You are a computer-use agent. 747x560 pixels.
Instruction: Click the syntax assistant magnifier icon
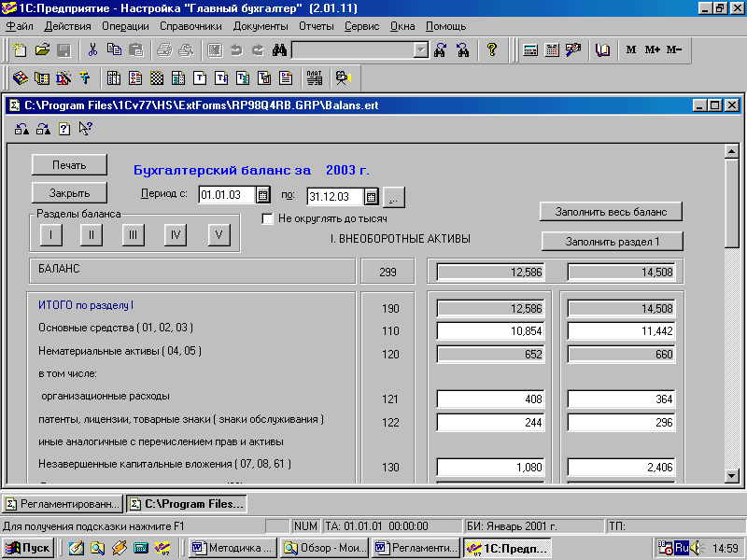pyautogui.click(x=573, y=50)
